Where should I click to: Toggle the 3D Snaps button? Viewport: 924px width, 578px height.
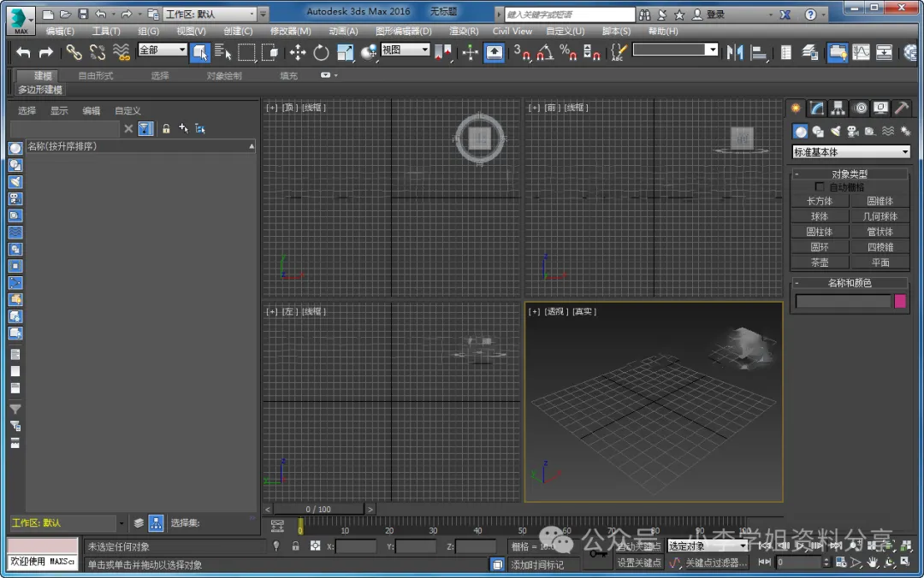[521, 53]
